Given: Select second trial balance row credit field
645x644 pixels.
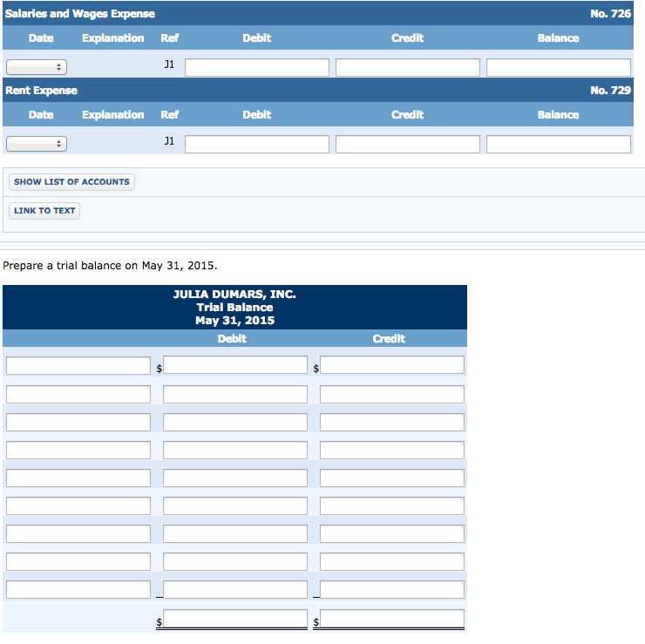Looking at the screenshot, I should pos(392,395).
